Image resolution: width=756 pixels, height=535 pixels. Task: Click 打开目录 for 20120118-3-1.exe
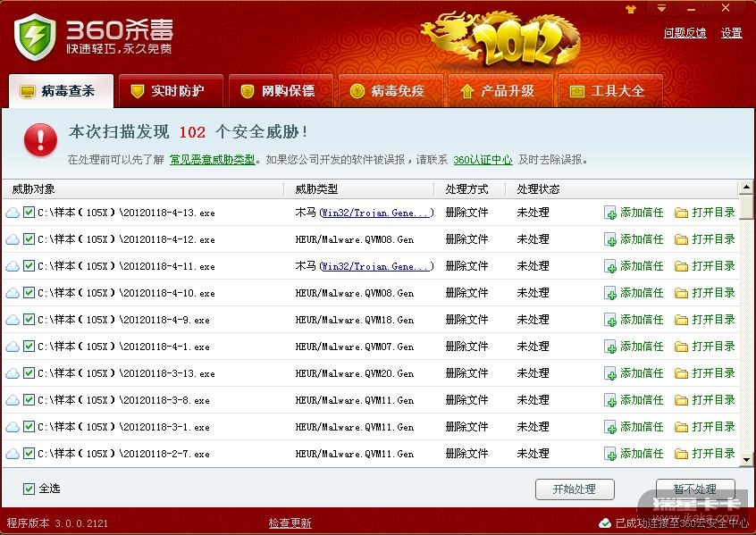[714, 427]
